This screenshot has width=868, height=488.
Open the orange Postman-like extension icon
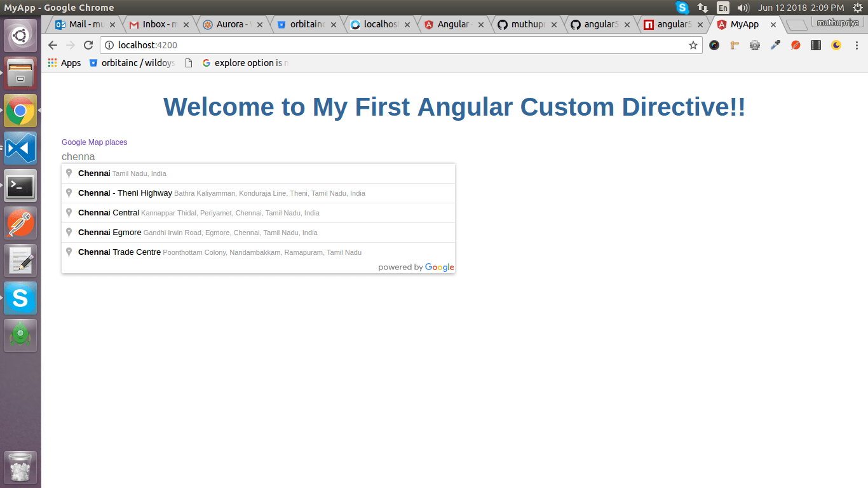[x=796, y=45]
